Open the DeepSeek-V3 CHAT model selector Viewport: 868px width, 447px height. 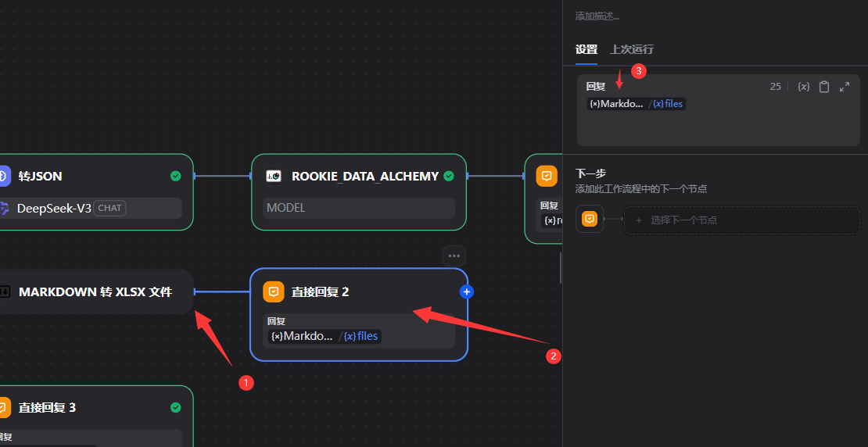click(90, 208)
